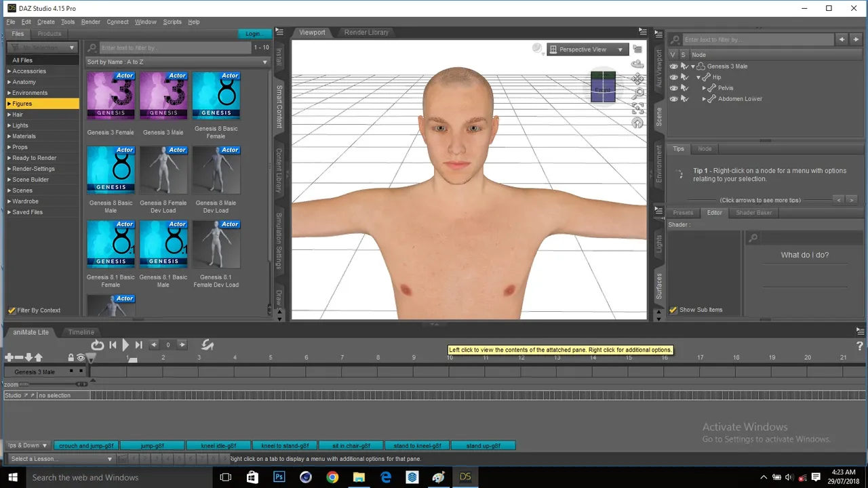
Task: Open Smart Content filter search icon
Action: coord(92,48)
